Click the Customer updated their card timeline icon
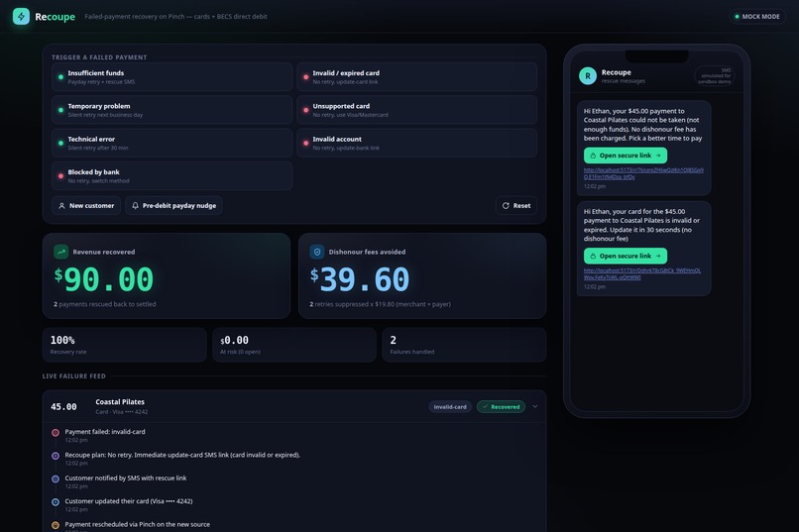Viewport: 799px width, 532px height. 56,502
